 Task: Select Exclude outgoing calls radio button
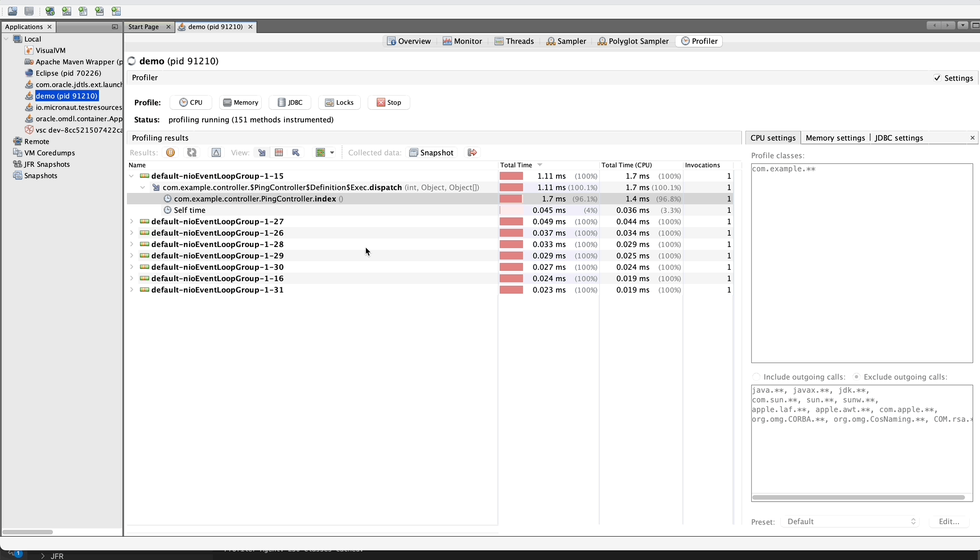[x=857, y=377]
